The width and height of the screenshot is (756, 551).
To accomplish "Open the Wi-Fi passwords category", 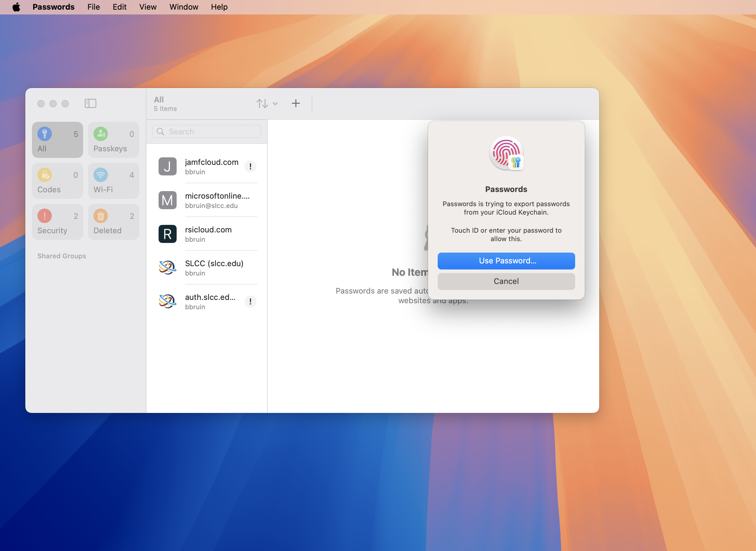I will [113, 181].
